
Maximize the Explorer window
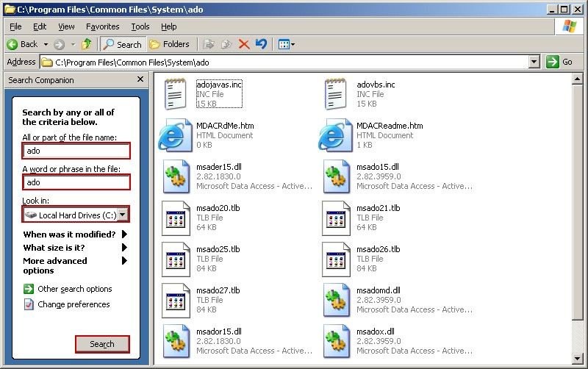coord(564,10)
